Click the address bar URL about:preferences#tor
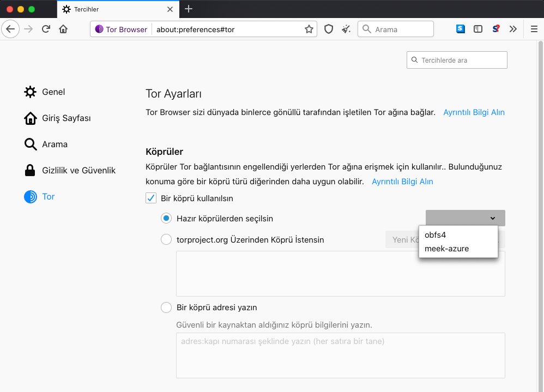The image size is (544, 392). point(195,29)
